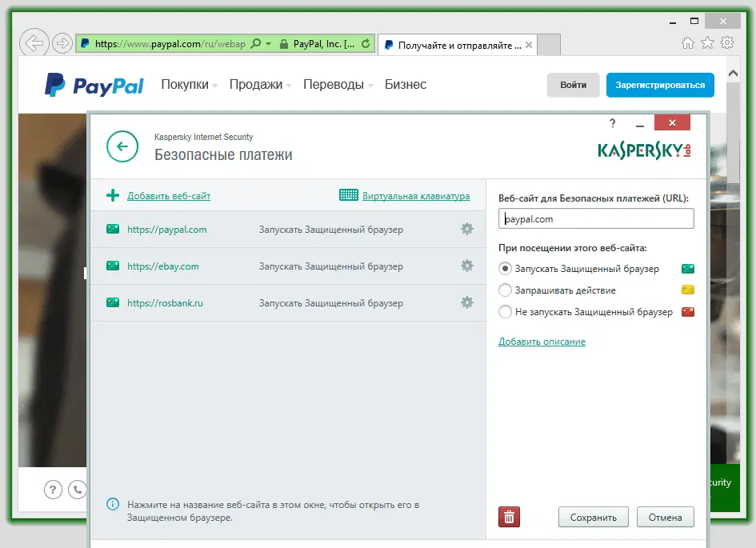Select Запускать Защищенный браузер option
Image resolution: width=756 pixels, height=548 pixels.
click(505, 269)
